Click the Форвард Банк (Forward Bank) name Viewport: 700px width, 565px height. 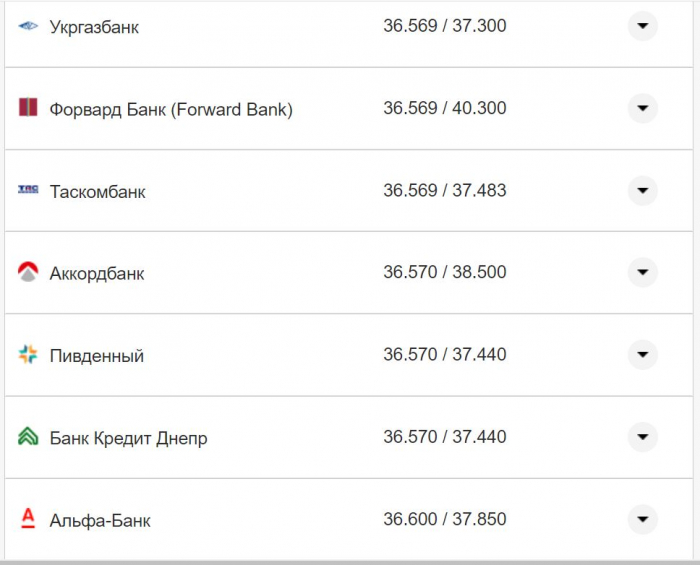click(x=171, y=109)
